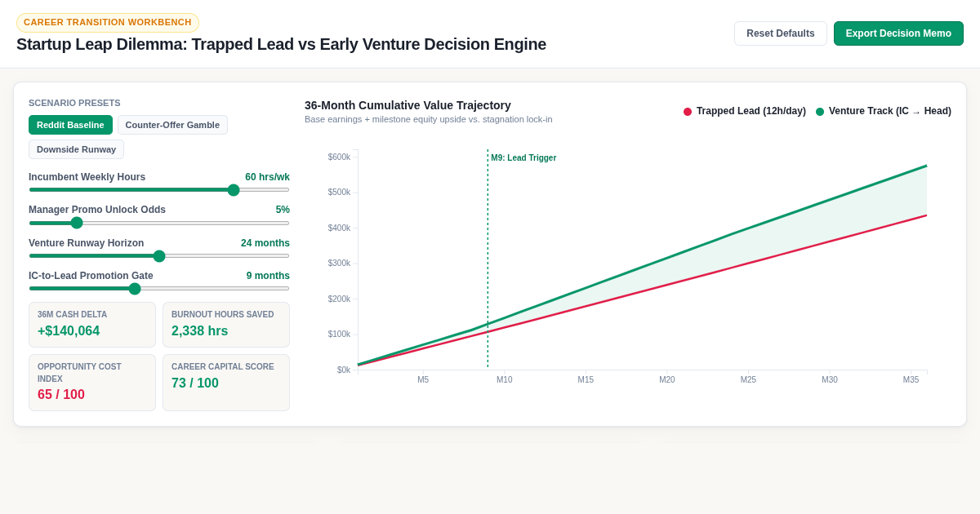This screenshot has height=514, width=980.
Task: Click the 'M5' x-axis label
Action: (423, 380)
